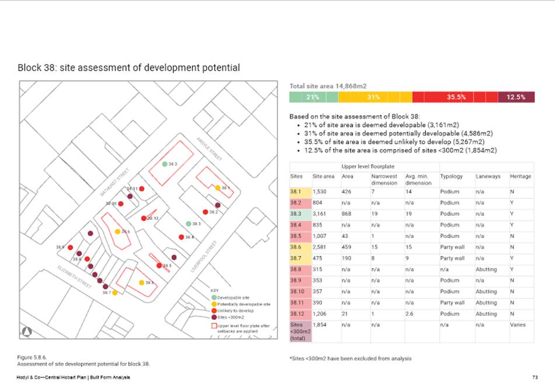
Task: Select the red marker labeled 38.5 on map
Action: click(x=159, y=265)
